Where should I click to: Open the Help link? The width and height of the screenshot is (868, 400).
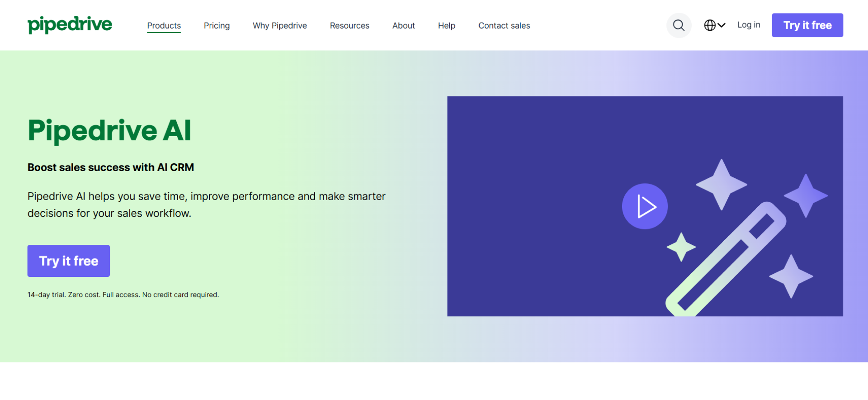(446, 26)
